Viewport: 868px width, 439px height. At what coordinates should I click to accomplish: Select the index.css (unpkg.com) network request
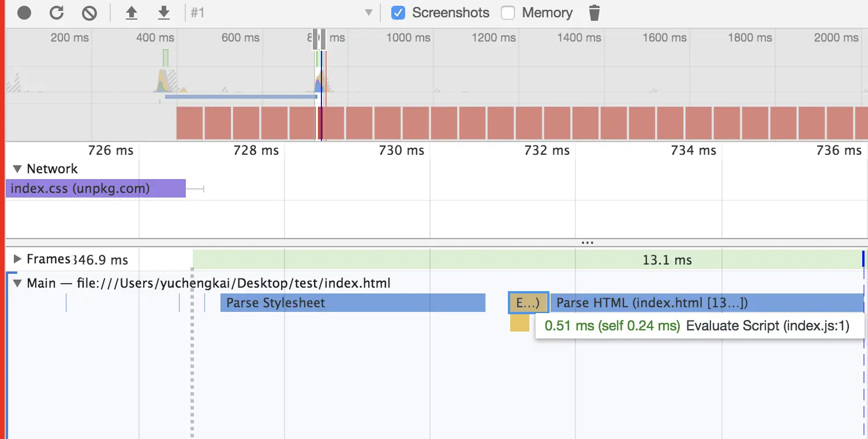96,188
